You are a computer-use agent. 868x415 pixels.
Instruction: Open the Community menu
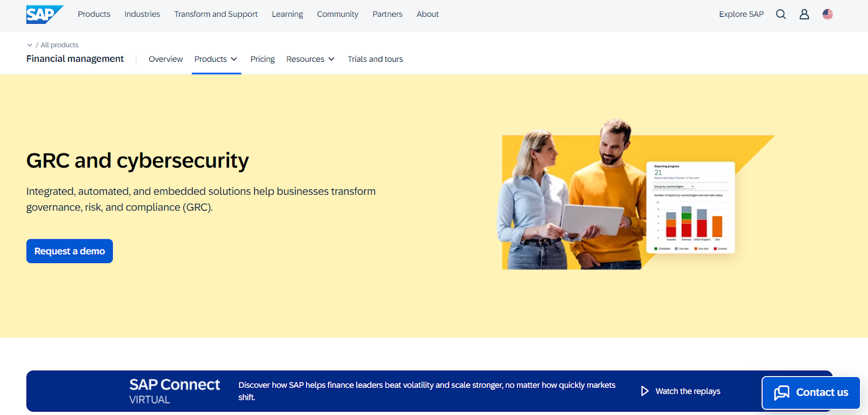[337, 14]
